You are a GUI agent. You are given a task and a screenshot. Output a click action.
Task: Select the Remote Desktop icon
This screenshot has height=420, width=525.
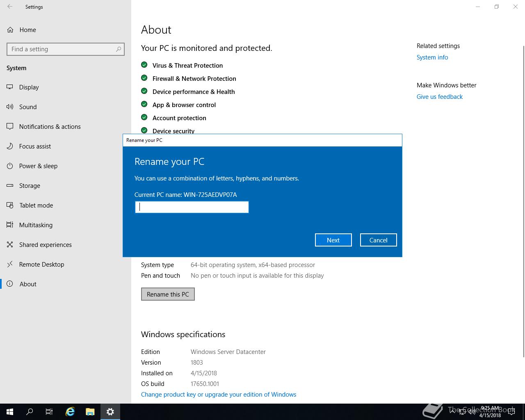tap(10, 264)
